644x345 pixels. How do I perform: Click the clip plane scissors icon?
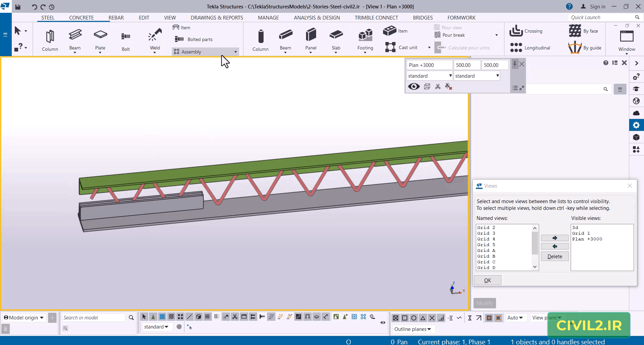438,87
